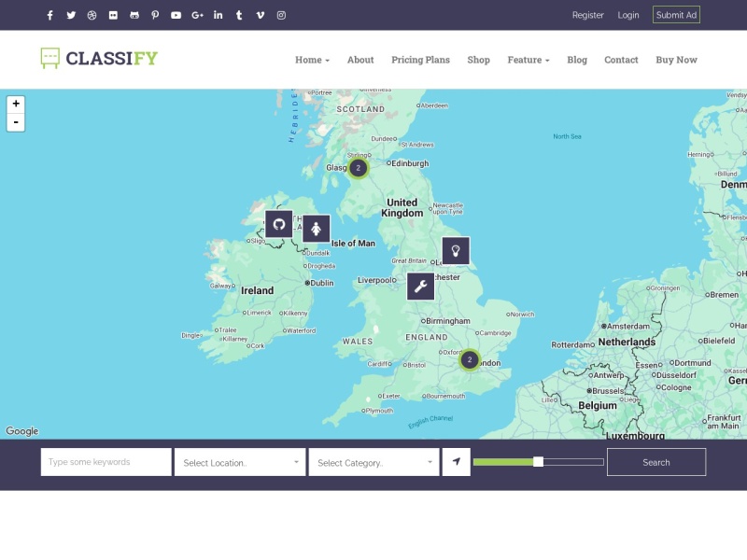747x560 pixels.
Task: Click the Rotterdam label on the map
Action: click(x=571, y=344)
